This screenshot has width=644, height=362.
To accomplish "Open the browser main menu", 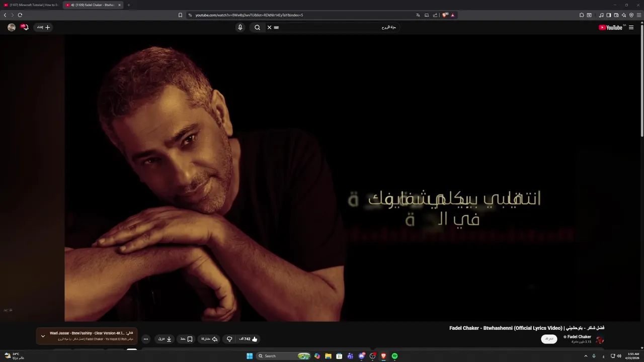I will click(639, 15).
